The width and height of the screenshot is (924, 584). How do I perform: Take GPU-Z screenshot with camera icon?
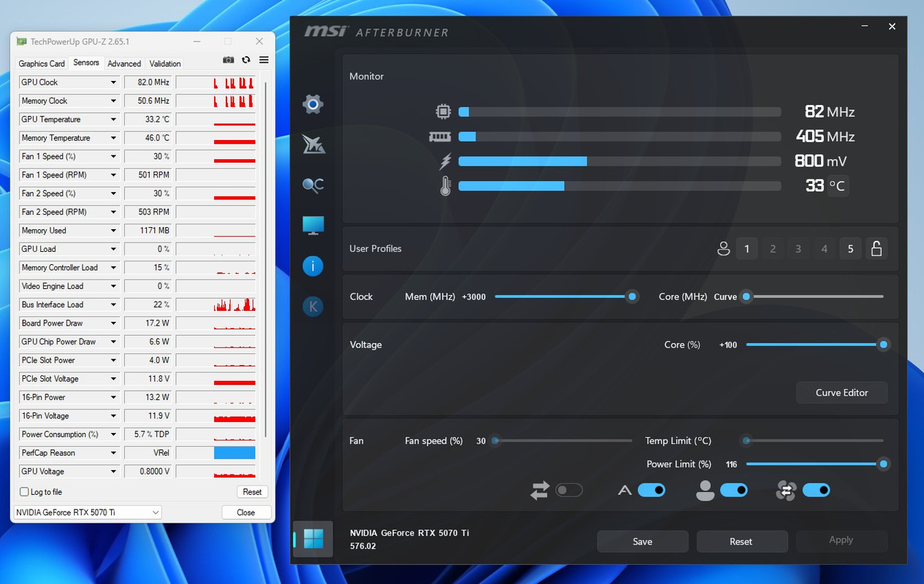click(229, 61)
